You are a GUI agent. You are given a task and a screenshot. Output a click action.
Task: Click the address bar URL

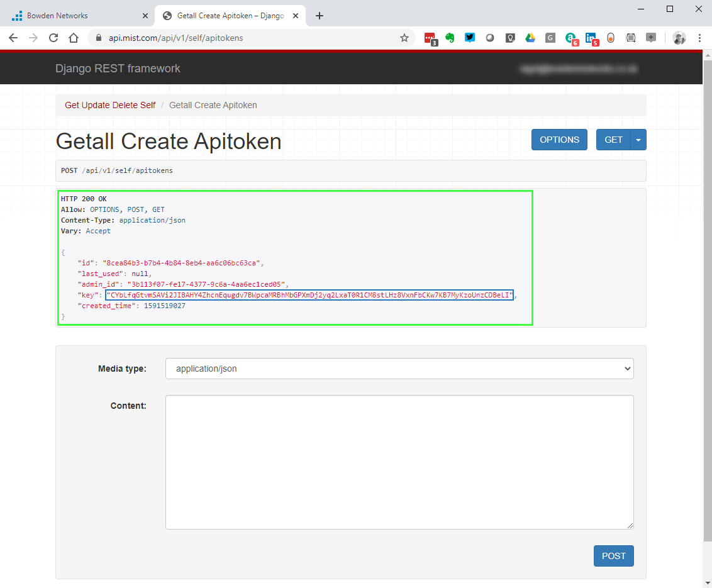175,38
